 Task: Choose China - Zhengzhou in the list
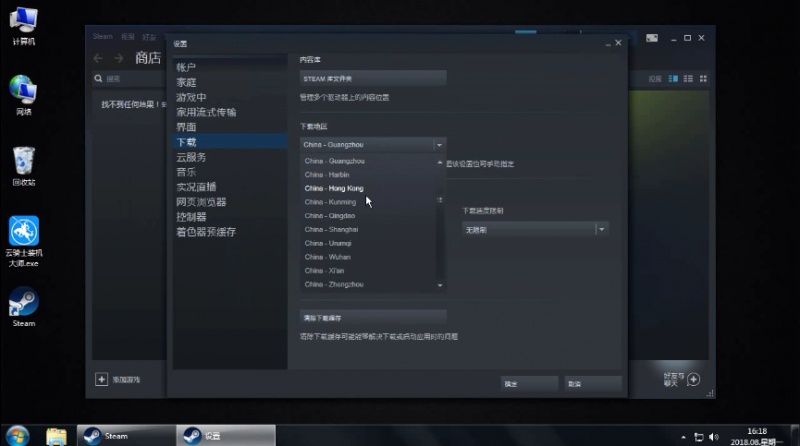368,285
